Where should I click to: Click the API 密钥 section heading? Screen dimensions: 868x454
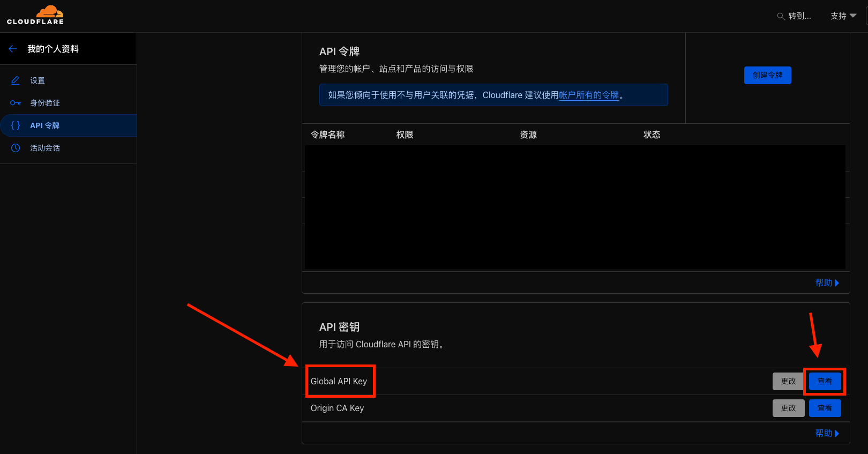click(339, 327)
